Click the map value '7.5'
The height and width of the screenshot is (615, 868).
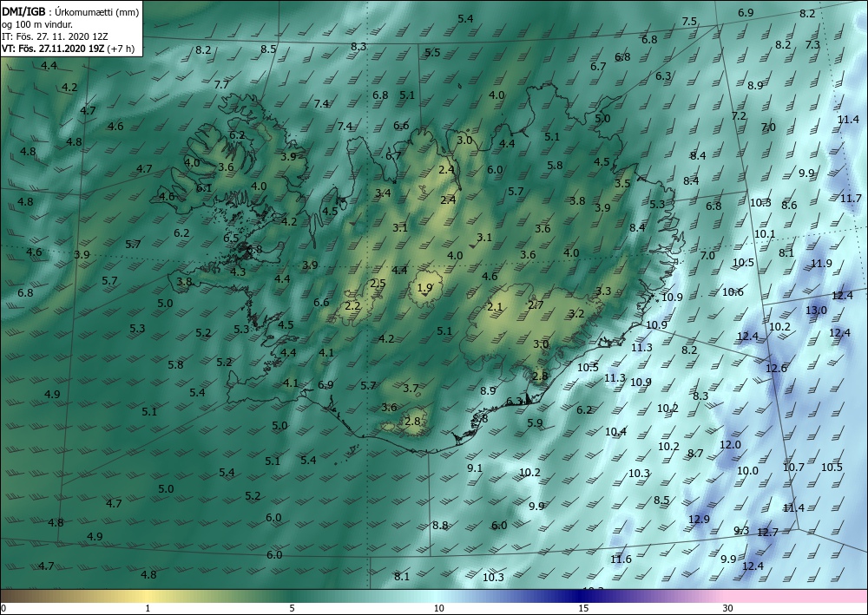689,22
